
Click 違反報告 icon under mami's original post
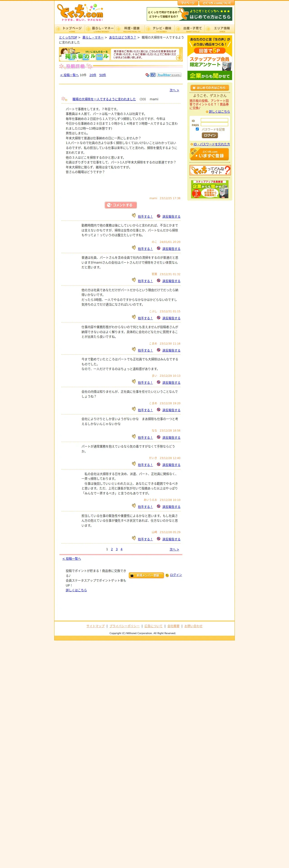pos(158,216)
